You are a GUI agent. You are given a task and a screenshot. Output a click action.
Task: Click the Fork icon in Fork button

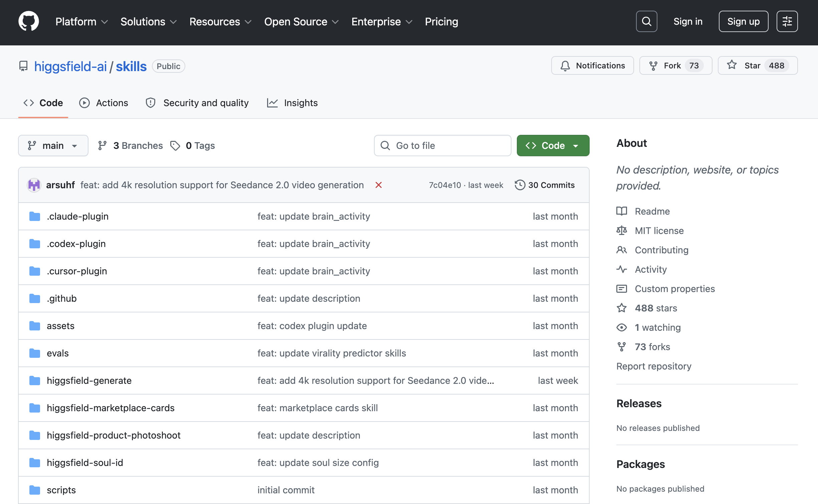pyautogui.click(x=653, y=66)
